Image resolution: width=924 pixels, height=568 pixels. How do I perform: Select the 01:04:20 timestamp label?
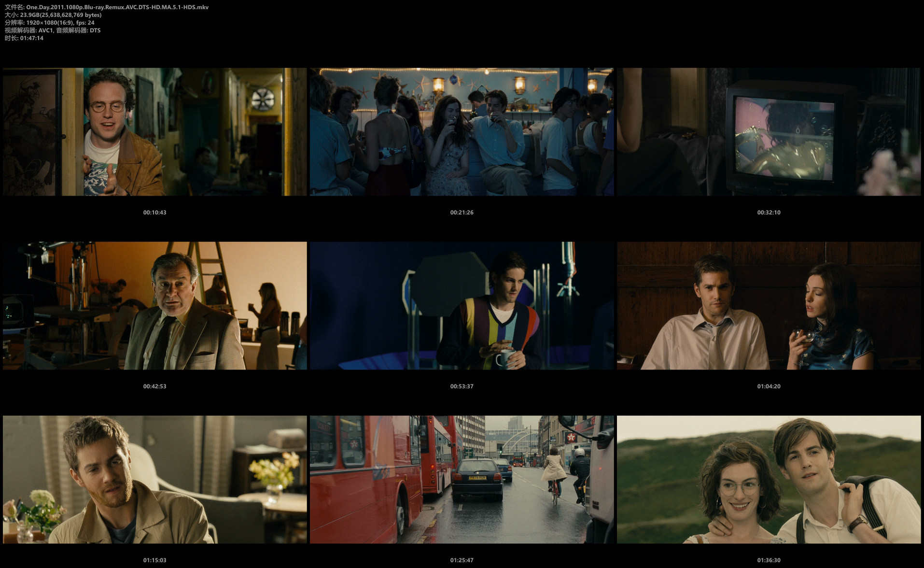tap(769, 386)
